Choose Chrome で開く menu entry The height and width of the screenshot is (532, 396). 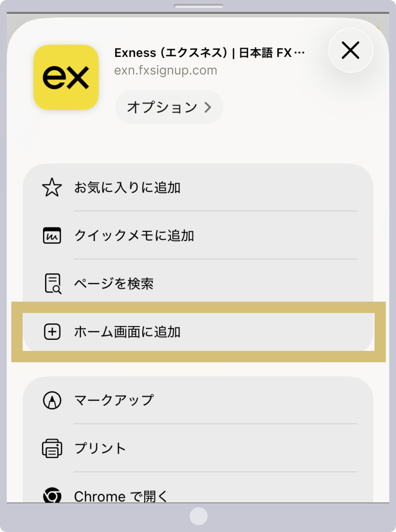pos(122,495)
